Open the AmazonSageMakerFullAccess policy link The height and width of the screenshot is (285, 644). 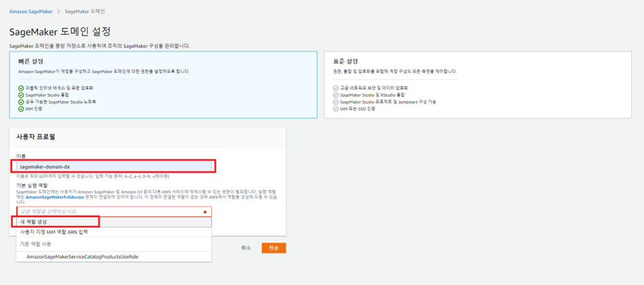click(55, 197)
